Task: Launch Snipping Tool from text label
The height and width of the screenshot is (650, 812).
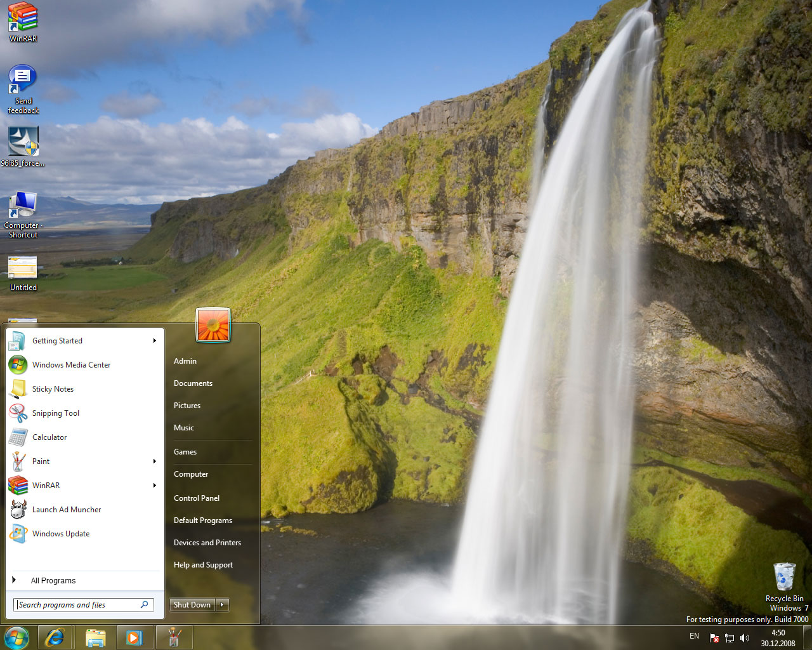Action: click(56, 413)
